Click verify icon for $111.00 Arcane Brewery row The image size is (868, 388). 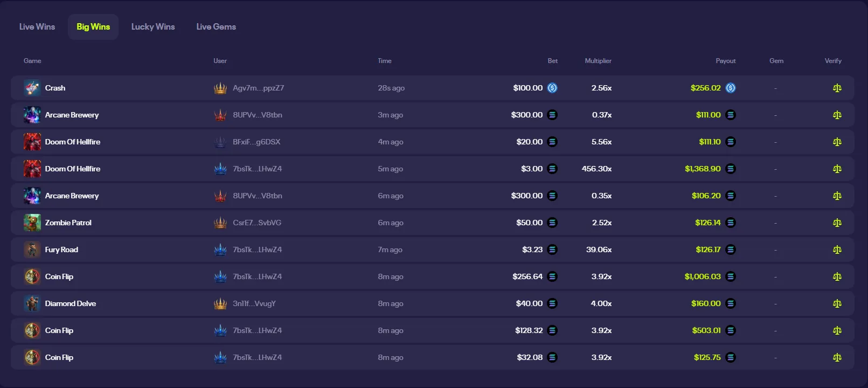pos(837,115)
